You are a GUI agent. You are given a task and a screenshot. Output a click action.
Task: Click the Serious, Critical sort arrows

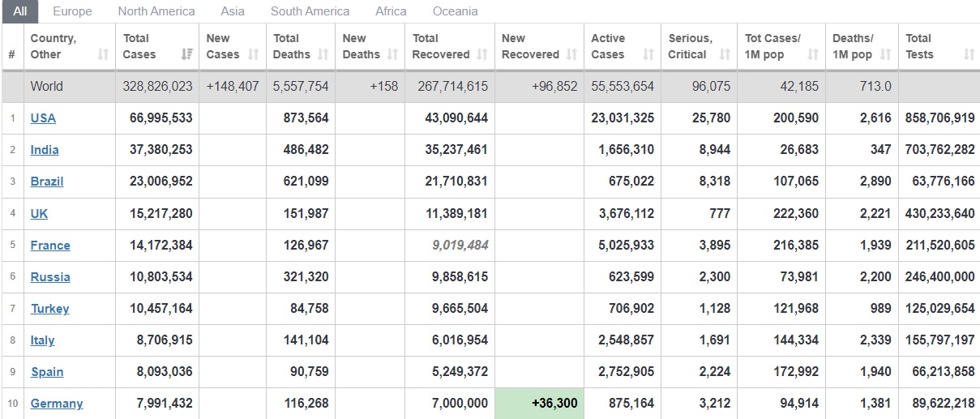click(725, 54)
